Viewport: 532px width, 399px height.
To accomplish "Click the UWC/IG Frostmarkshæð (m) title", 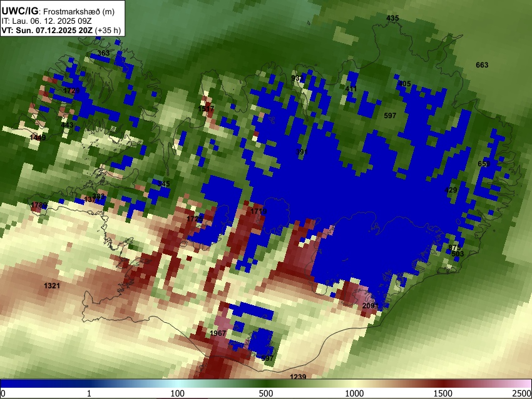I will coord(58,11).
